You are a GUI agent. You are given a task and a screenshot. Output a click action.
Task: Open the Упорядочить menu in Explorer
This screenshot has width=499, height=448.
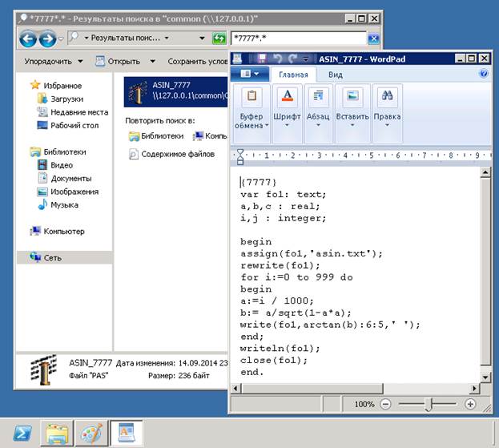pos(54,61)
